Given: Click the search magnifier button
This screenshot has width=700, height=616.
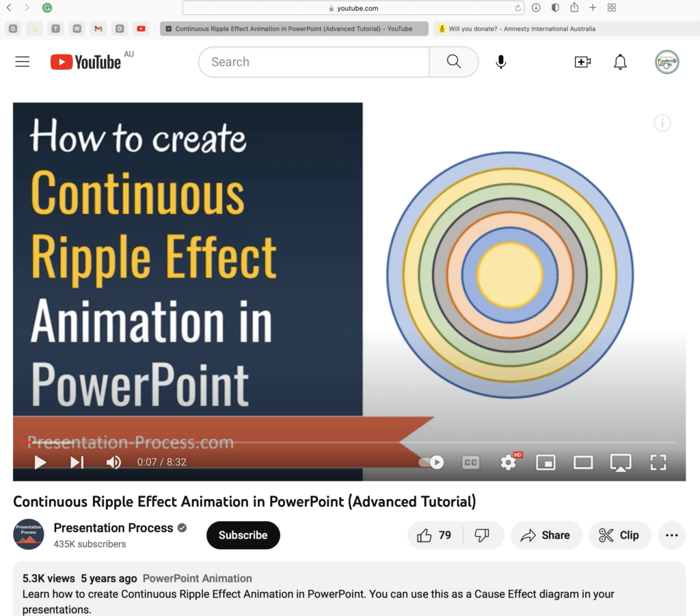Looking at the screenshot, I should 453,62.
